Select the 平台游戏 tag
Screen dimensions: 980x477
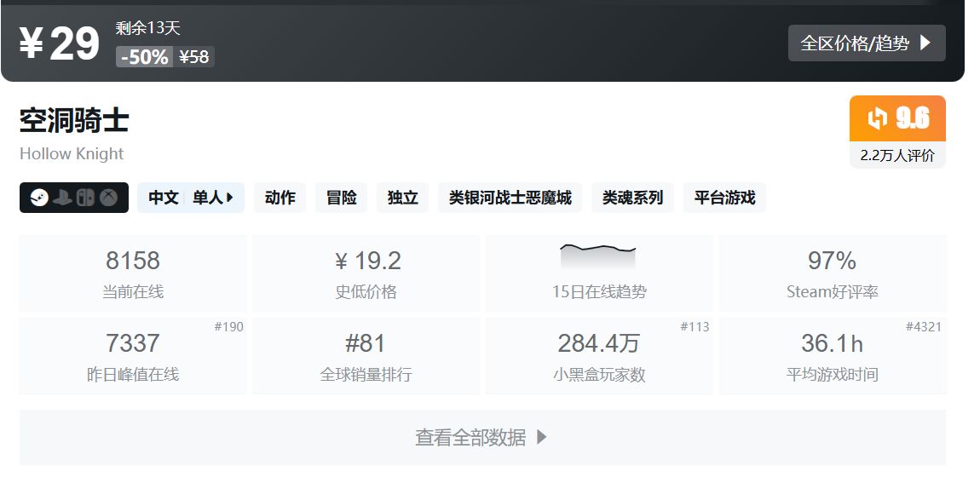[x=724, y=198]
